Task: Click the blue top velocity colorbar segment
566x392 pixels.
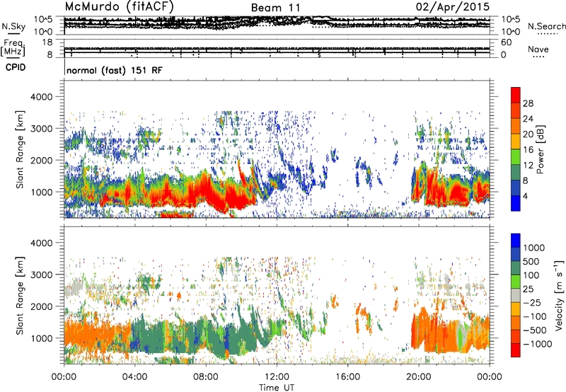Action: tap(516, 241)
